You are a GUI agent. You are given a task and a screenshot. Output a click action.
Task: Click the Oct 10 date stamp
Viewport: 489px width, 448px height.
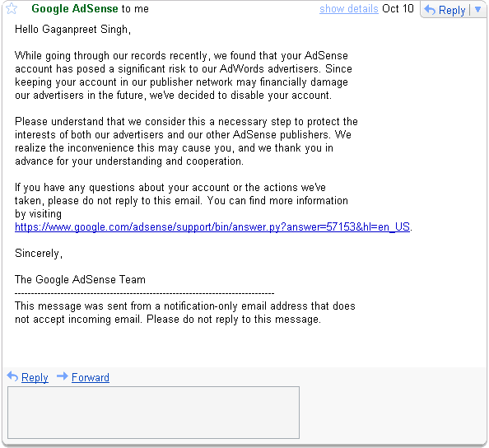tap(398, 9)
